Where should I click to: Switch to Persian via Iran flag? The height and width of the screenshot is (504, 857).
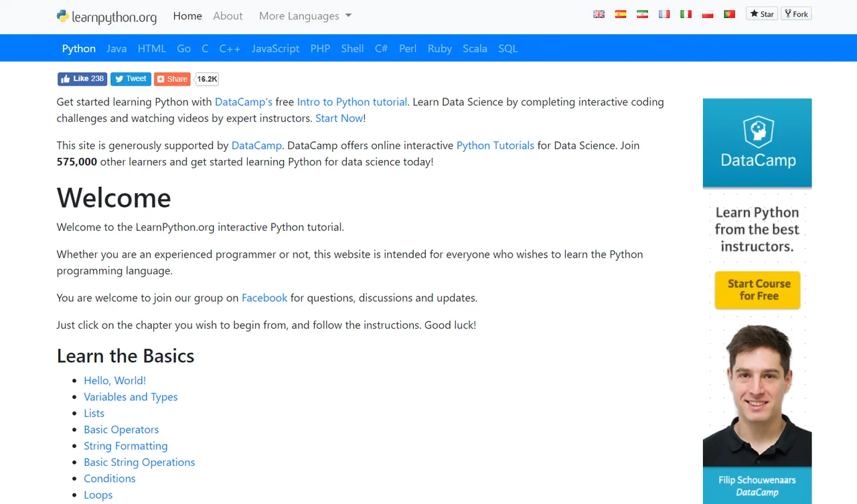click(x=642, y=14)
